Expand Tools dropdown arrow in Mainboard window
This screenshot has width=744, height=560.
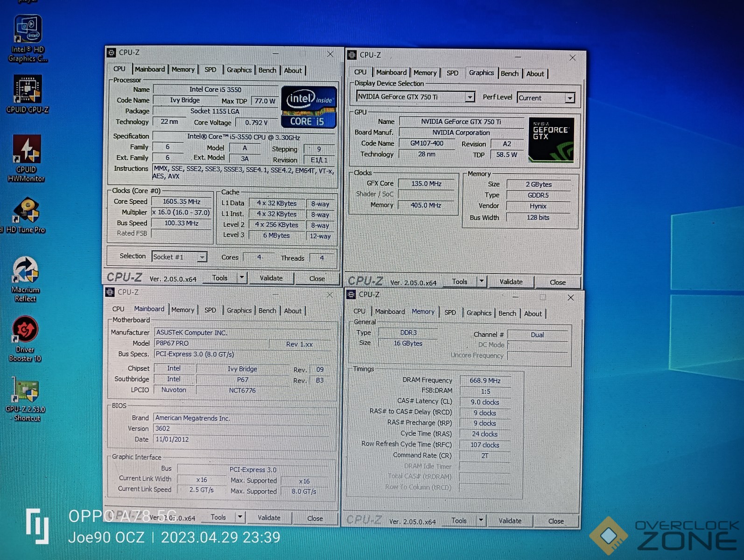[240, 517]
